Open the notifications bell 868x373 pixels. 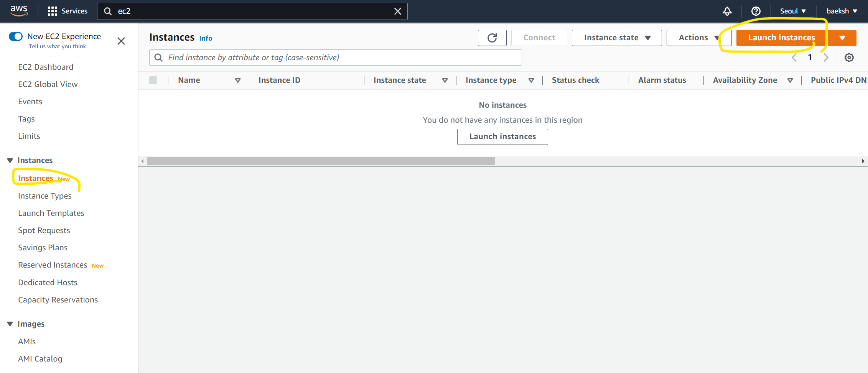coord(727,11)
